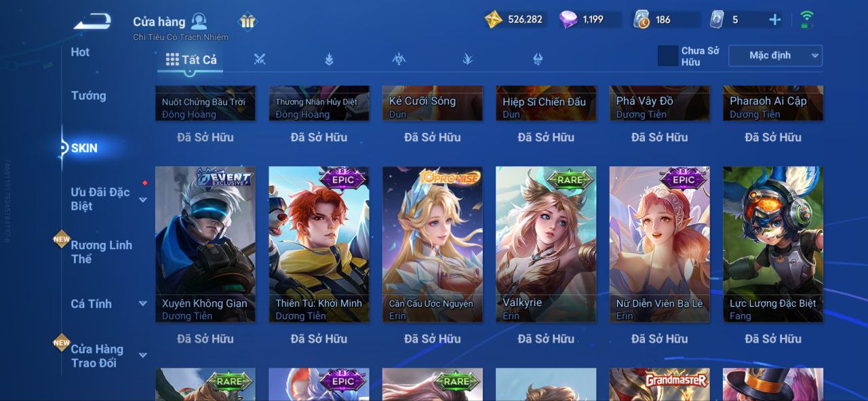The height and width of the screenshot is (401, 868).
Task: Open the Valkyrie Erin skin card
Action: pyautogui.click(x=546, y=244)
